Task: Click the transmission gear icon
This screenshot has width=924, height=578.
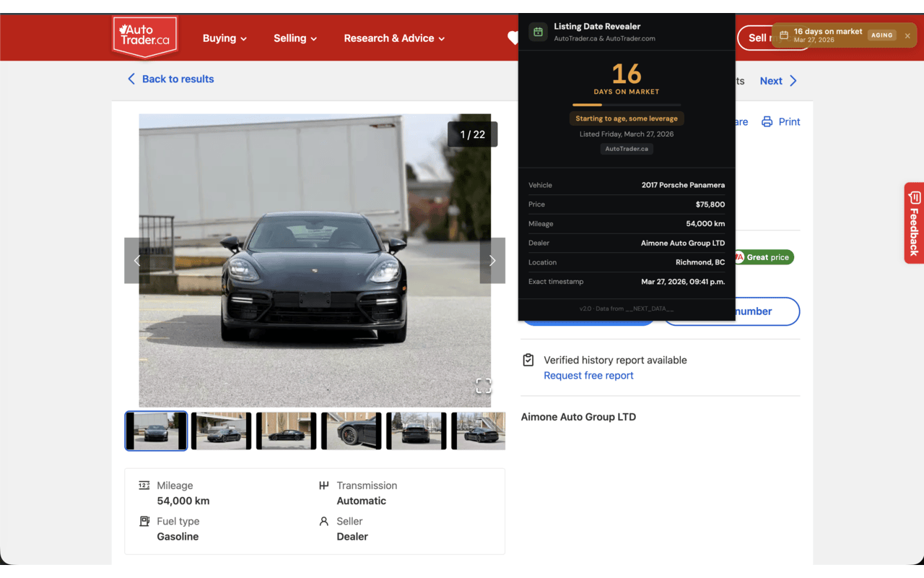Action: pos(323,486)
